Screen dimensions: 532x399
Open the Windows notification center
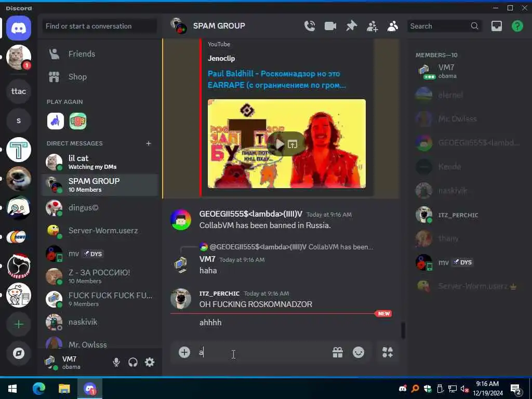tap(516, 389)
